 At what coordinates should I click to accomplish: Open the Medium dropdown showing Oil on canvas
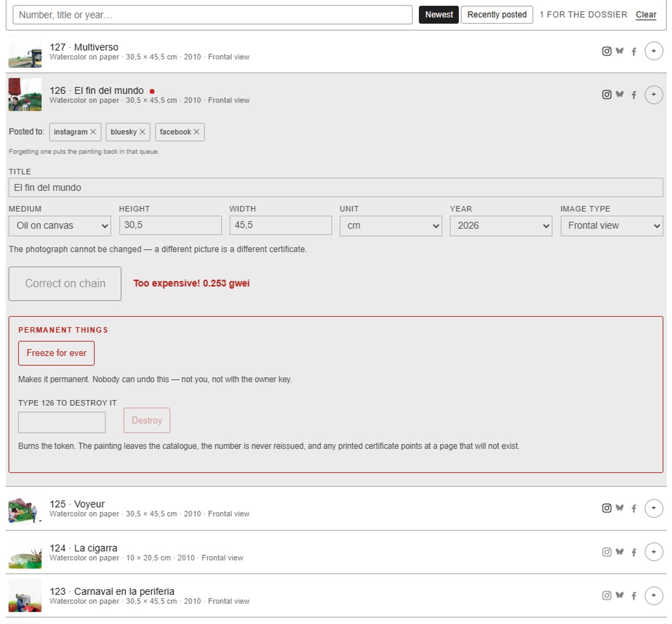[x=60, y=226]
